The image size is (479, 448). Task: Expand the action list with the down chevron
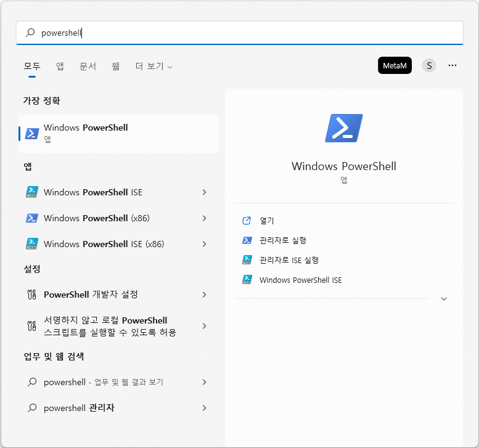click(x=444, y=299)
